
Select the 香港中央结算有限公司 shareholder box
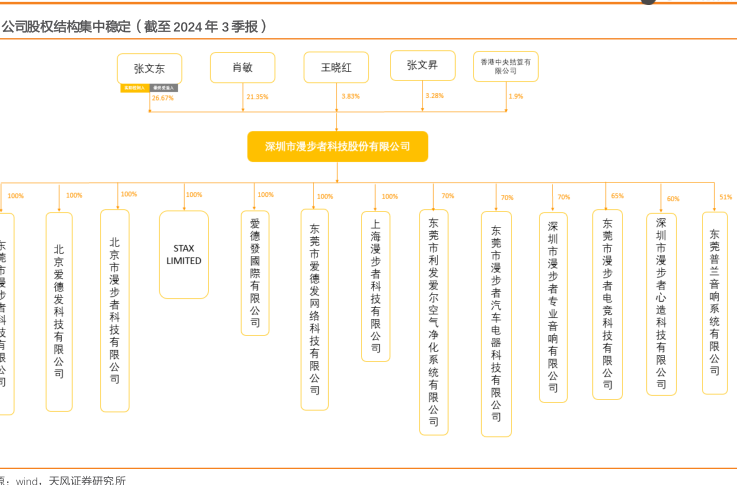[506, 66]
